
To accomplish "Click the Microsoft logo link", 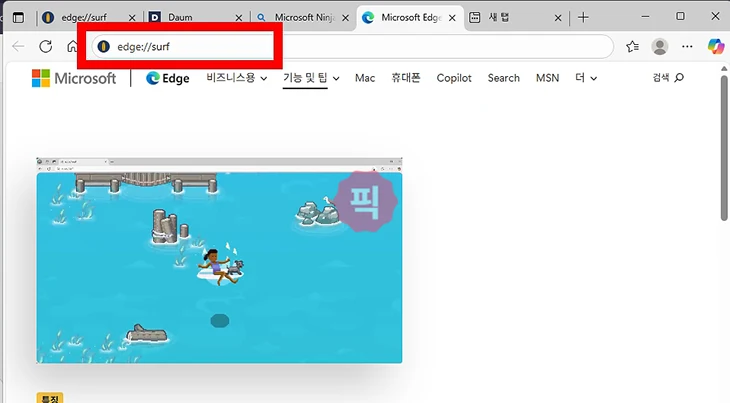I will coord(74,78).
